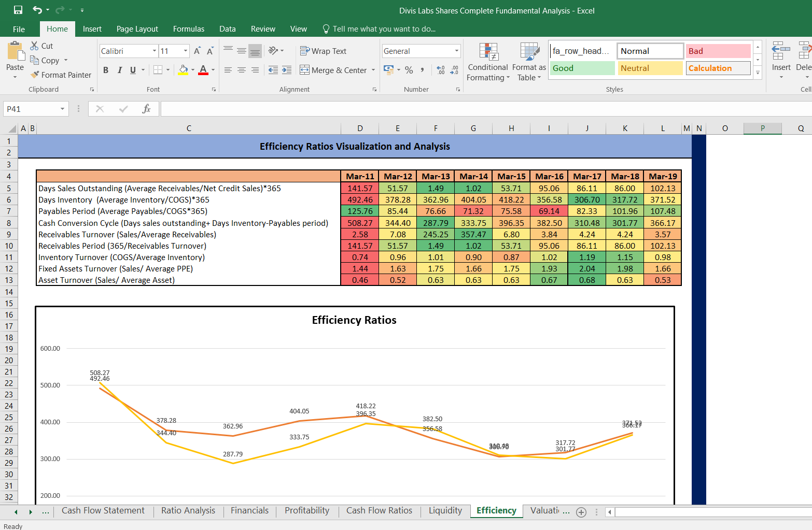This screenshot has width=812, height=530.
Task: Open Format as Table gallery
Action: [529, 62]
